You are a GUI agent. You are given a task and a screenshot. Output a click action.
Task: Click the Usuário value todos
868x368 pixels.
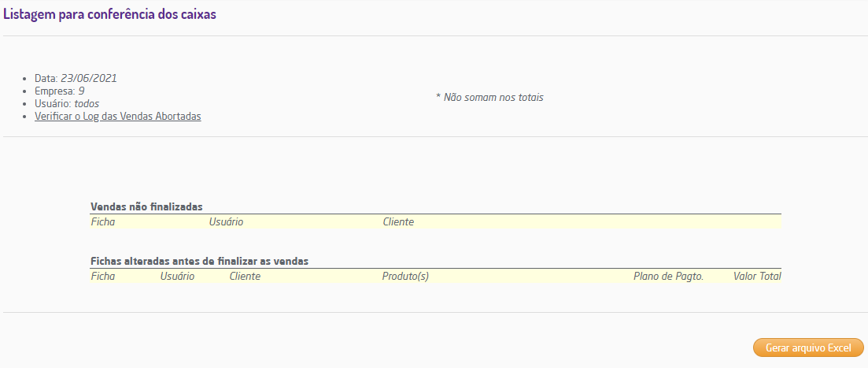tap(87, 103)
